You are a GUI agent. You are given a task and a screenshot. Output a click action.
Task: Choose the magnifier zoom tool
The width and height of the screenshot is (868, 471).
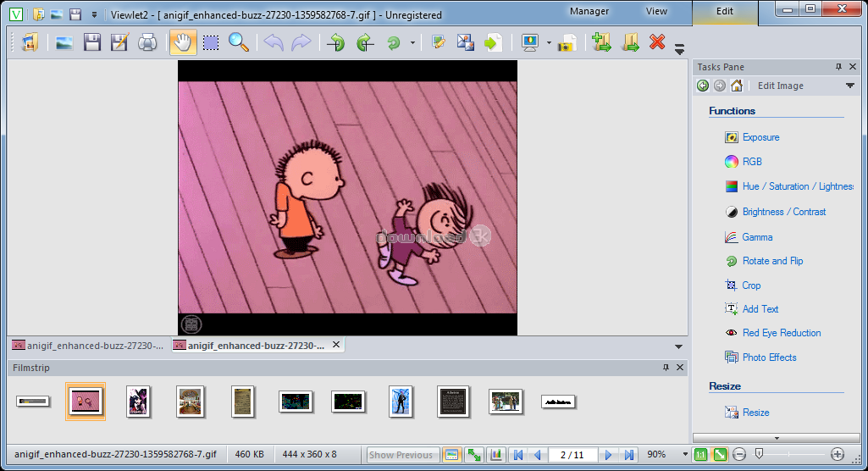pos(239,42)
